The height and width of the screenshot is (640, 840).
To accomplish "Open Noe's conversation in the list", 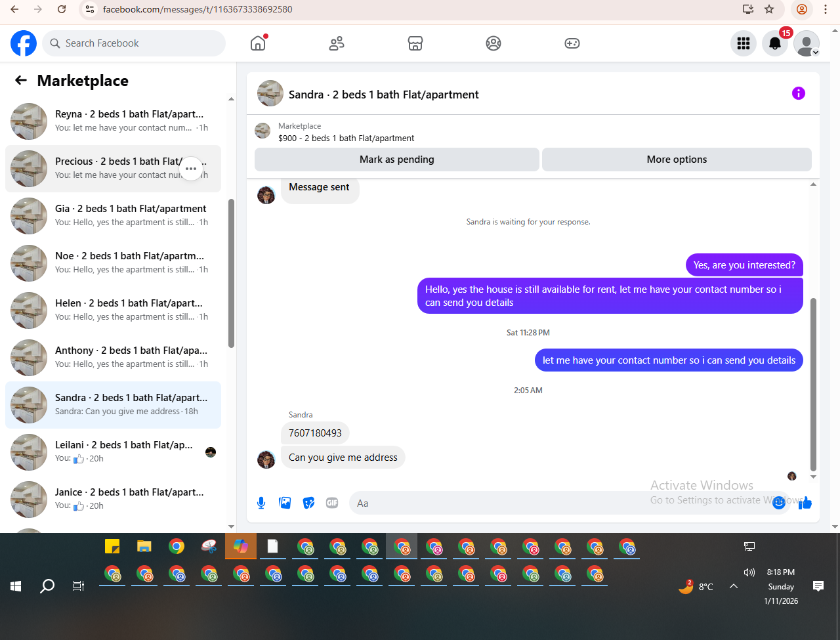I will [x=113, y=263].
